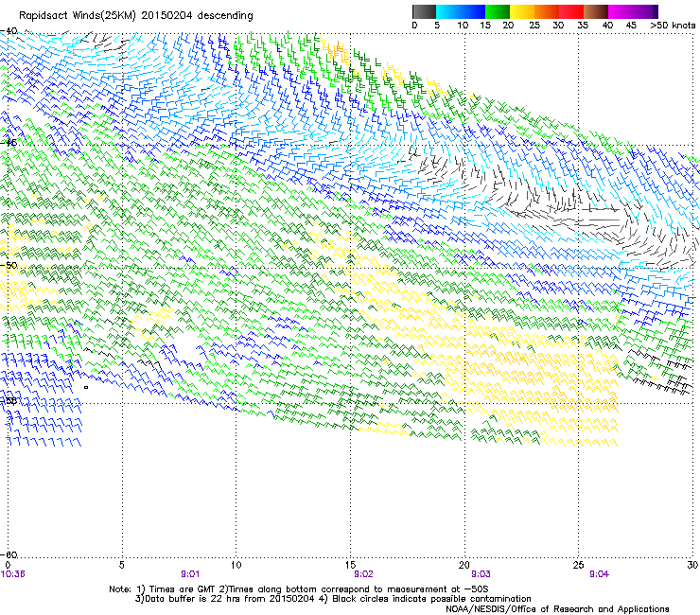Click the yellow 20-25 knots legend segment
The width and height of the screenshot is (700, 615).
[522, 11]
